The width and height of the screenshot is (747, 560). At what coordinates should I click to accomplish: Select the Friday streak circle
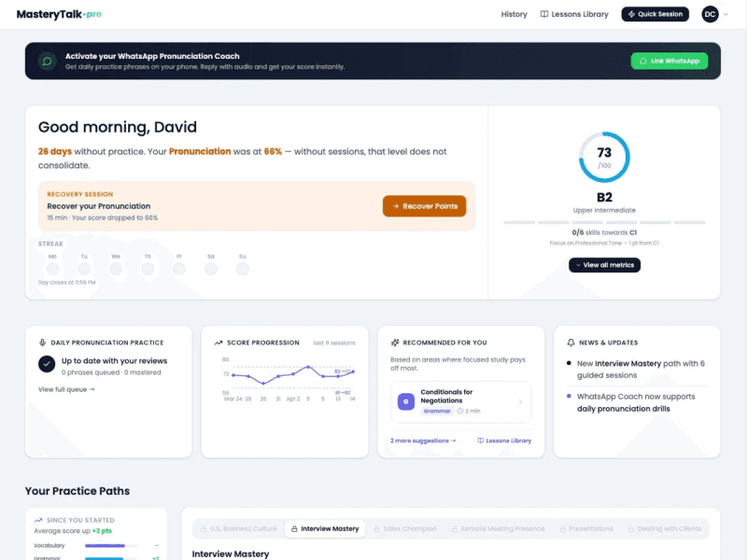pos(179,269)
